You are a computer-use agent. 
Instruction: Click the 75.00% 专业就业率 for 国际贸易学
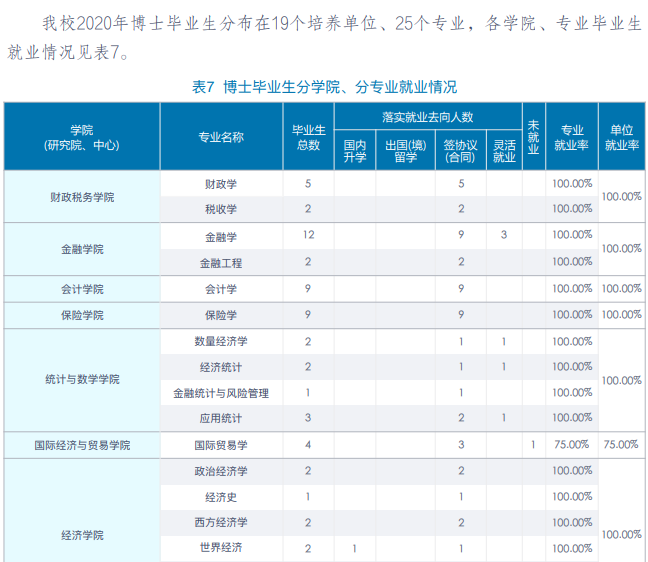[572, 445]
